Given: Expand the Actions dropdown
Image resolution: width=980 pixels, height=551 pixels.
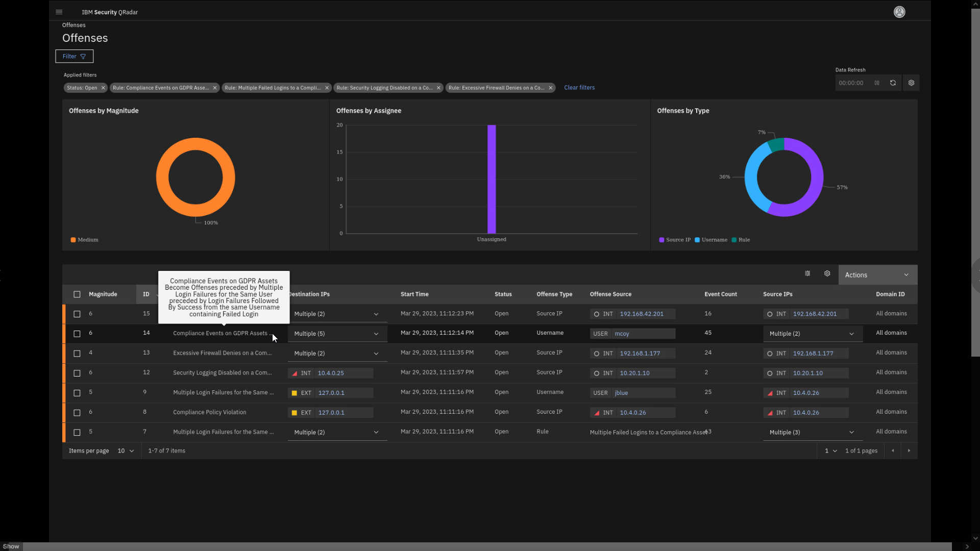Looking at the screenshot, I should 877,275.
